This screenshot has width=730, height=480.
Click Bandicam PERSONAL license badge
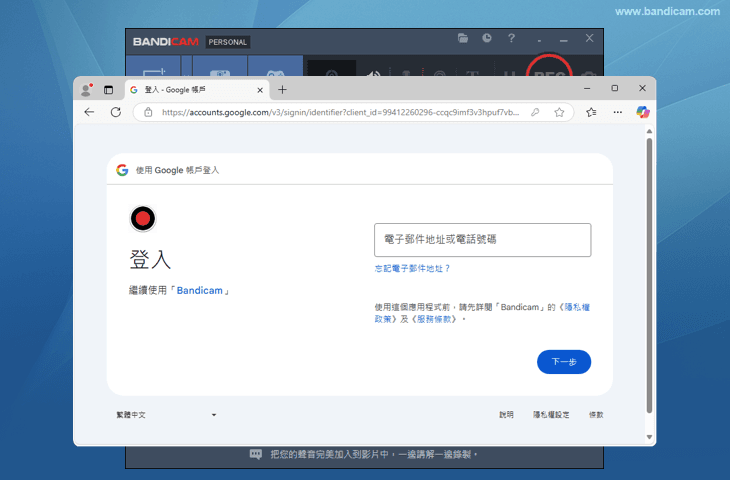[x=228, y=42]
